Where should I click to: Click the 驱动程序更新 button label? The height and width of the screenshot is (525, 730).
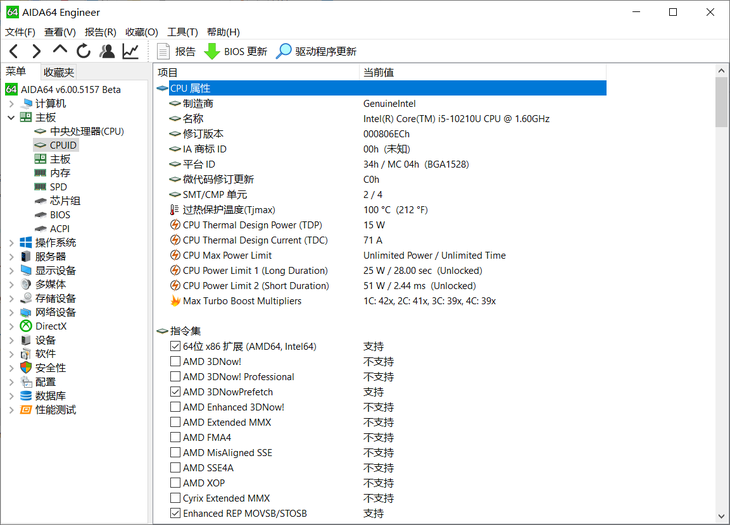tap(326, 52)
